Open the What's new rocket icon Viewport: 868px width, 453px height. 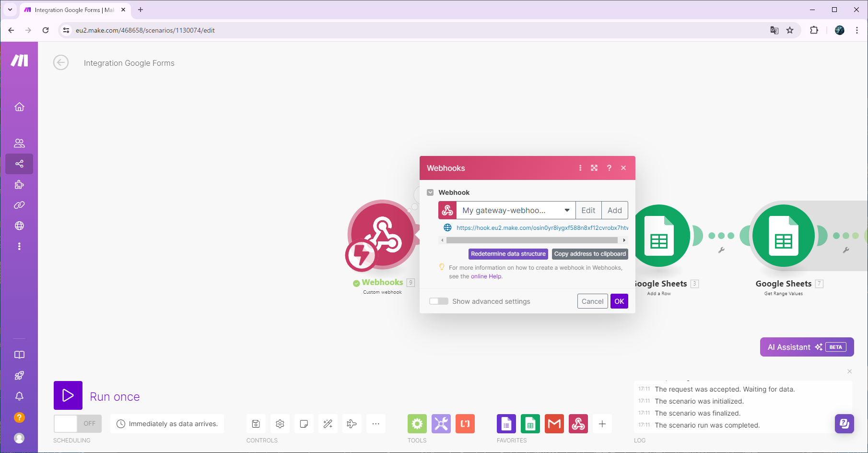point(19,375)
